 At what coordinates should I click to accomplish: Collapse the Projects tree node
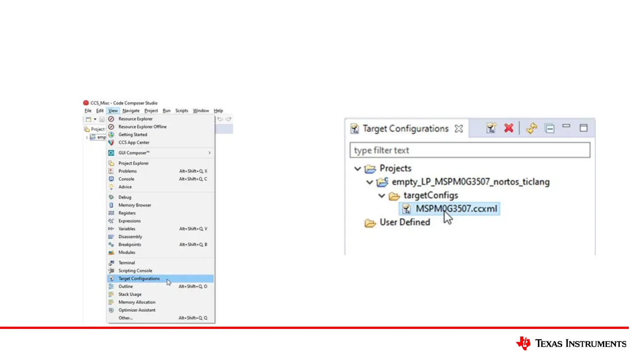(357, 169)
